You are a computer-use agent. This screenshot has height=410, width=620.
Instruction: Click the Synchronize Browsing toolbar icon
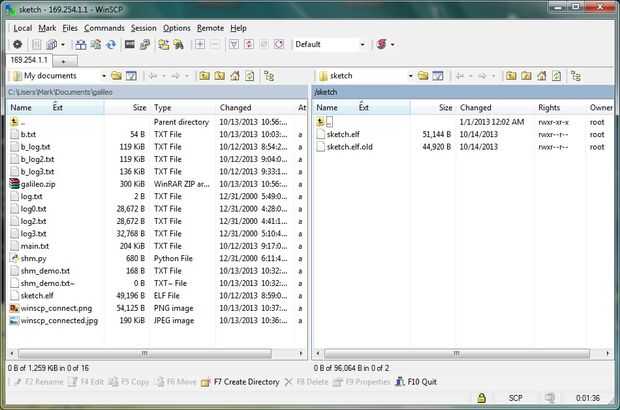(x=164, y=44)
